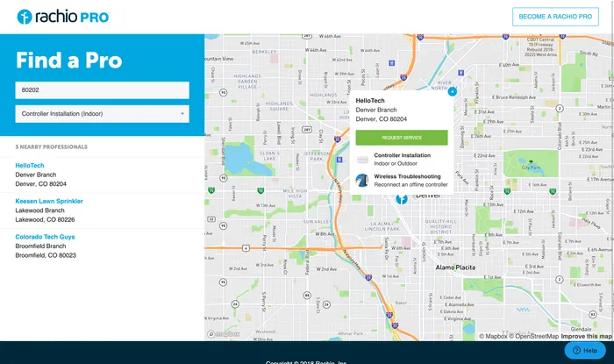Click the Wireless Troubleshooting icon

click(x=362, y=181)
